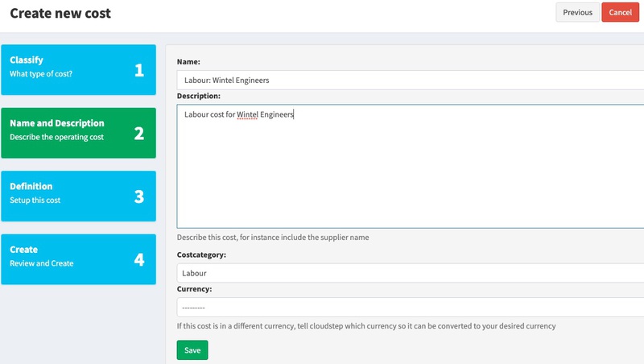Click the 'Create new cost' heading
Screen dimensions: 644x364
tap(60, 13)
